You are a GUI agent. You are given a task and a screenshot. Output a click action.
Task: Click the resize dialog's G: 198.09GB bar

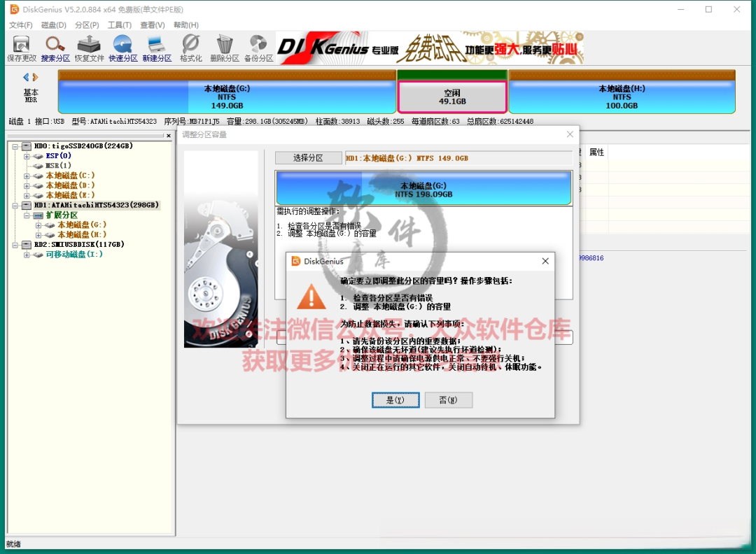(x=423, y=189)
